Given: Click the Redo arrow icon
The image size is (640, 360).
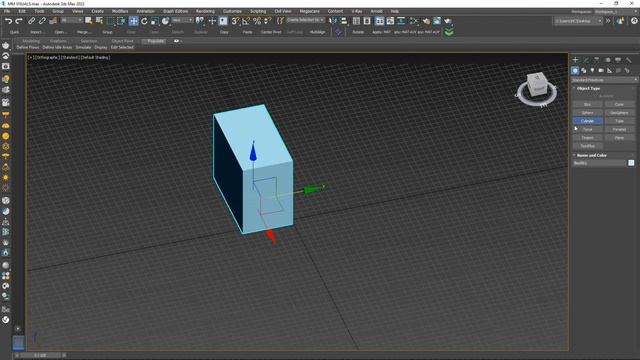Looking at the screenshot, I should point(19,21).
